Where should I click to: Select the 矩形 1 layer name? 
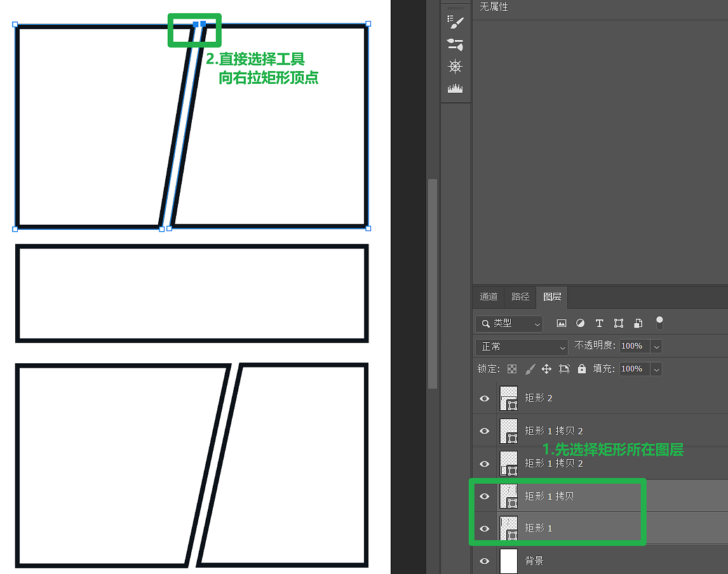pos(539,528)
